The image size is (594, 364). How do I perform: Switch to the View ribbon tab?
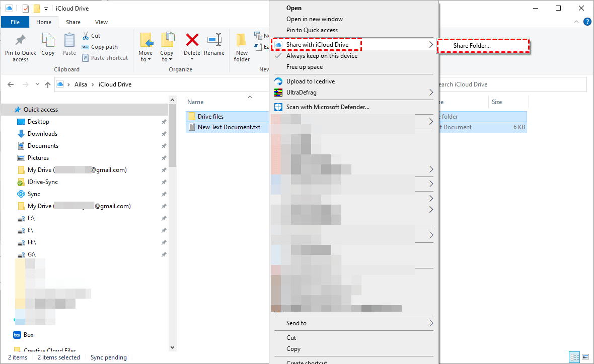101,22
